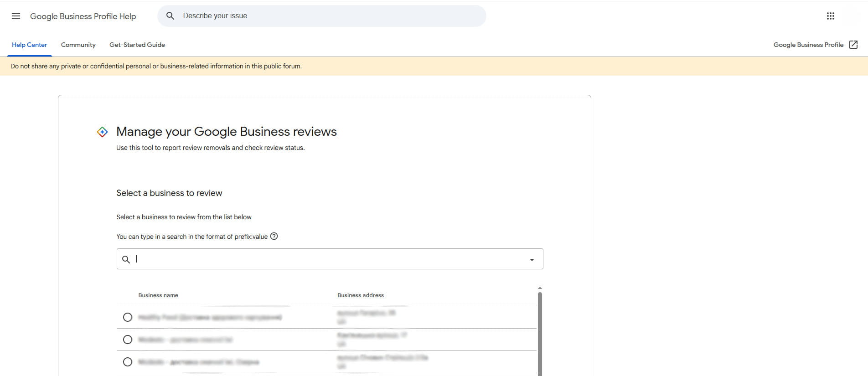Click the colorful diamond logo beside title
Screen dimensions: 868x376
click(x=103, y=132)
